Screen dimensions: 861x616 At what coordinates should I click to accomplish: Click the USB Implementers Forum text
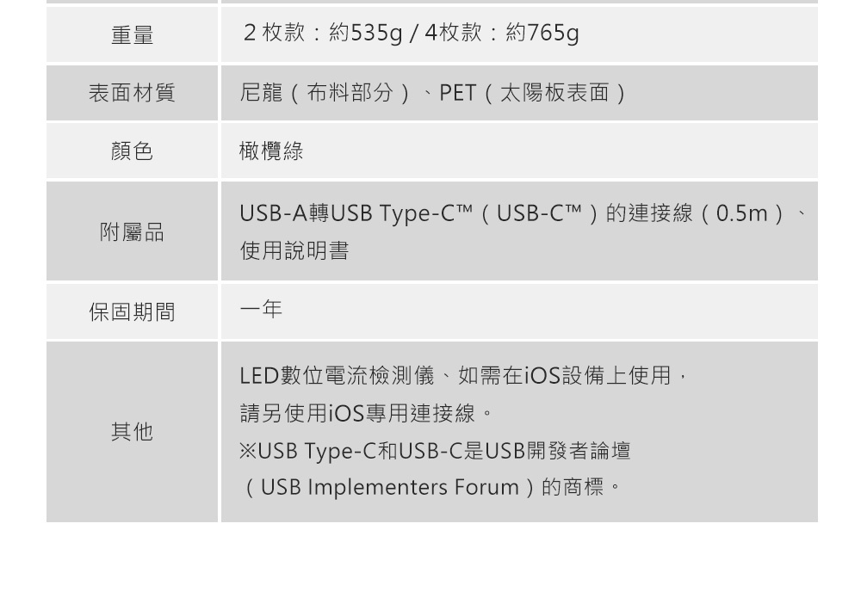click(390, 488)
